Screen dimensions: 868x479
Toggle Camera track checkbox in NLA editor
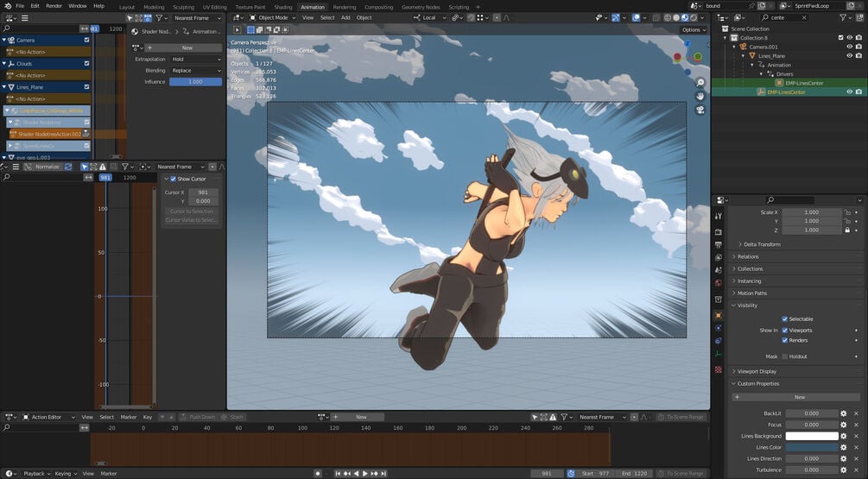87,40
